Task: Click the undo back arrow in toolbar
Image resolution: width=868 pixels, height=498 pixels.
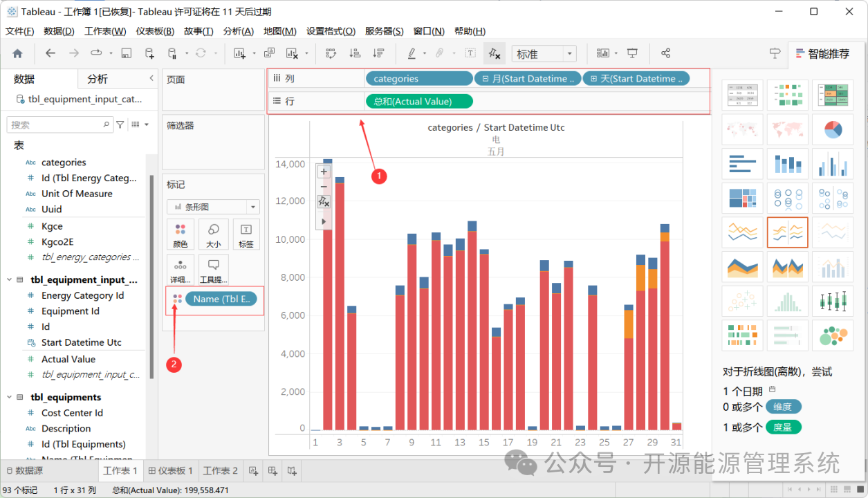Action: 50,53
